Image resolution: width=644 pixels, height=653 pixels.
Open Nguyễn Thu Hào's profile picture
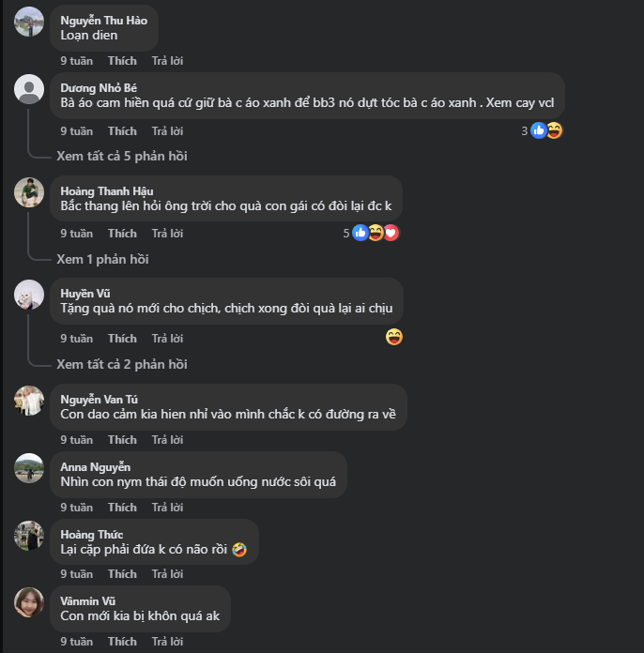pyautogui.click(x=29, y=22)
